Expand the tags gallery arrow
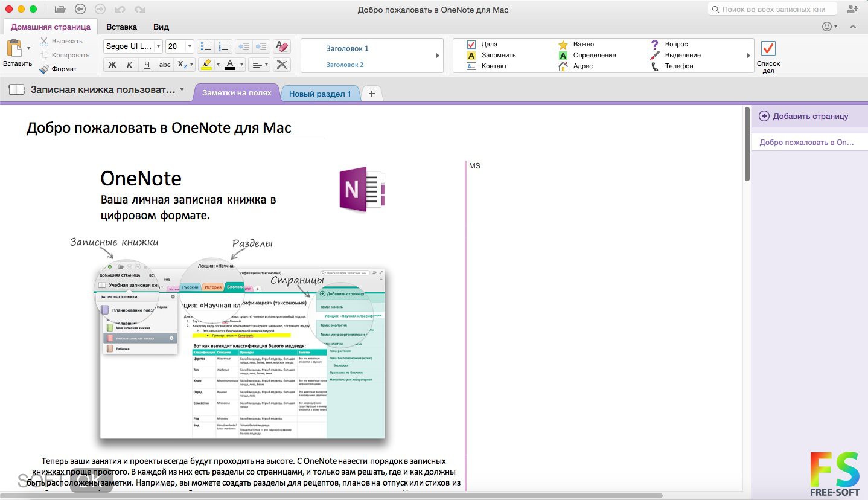The width and height of the screenshot is (868, 500). [x=748, y=56]
